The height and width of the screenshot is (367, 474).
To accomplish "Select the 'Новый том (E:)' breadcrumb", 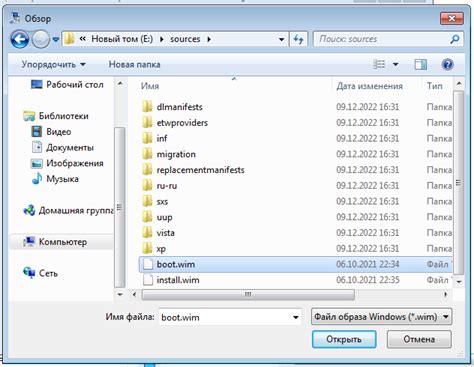I will 122,39.
